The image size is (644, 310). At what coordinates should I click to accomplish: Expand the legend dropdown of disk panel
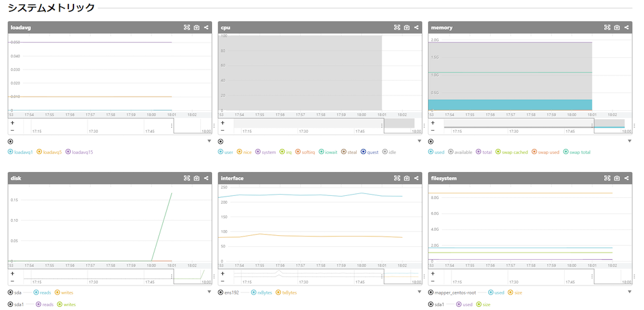pyautogui.click(x=209, y=292)
